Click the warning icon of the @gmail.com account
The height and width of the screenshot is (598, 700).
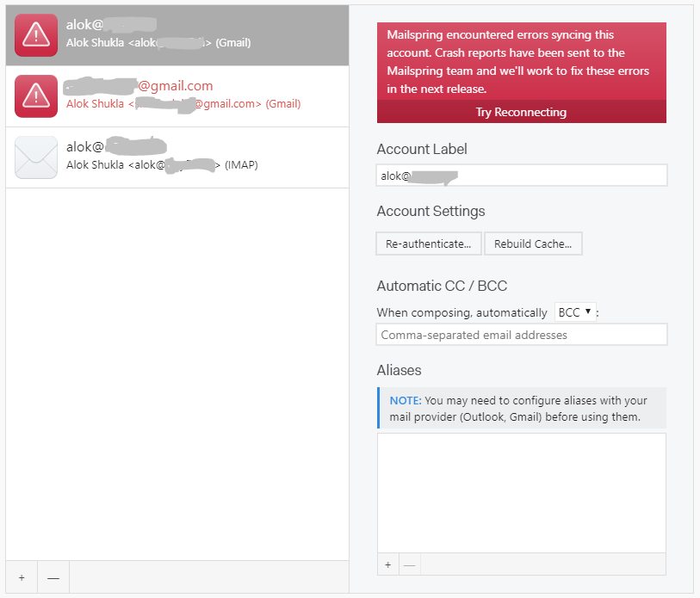36,96
